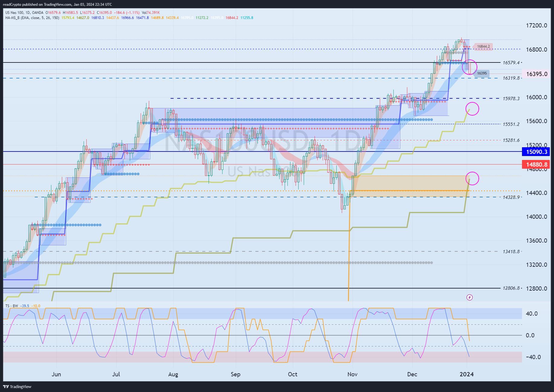This screenshot has width=554, height=392.
Task: Click the Dec label on time axis
Action: pyautogui.click(x=412, y=374)
